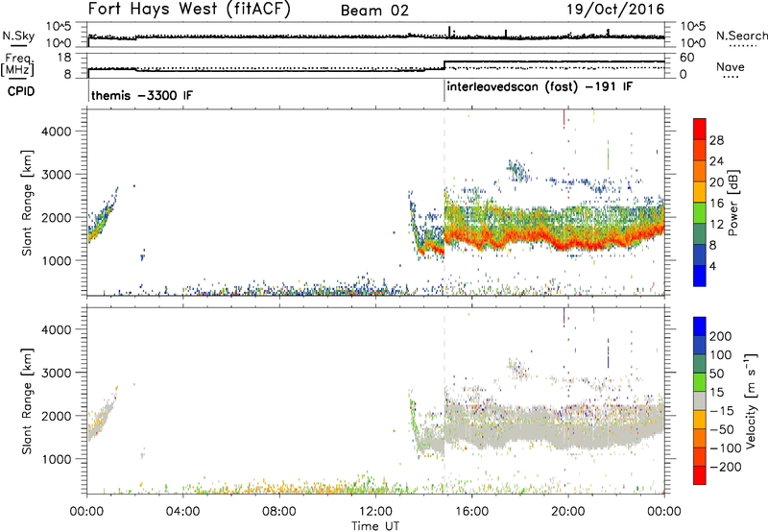Click the '08:00' time tick label
The height and width of the screenshot is (532, 768).
point(279,512)
